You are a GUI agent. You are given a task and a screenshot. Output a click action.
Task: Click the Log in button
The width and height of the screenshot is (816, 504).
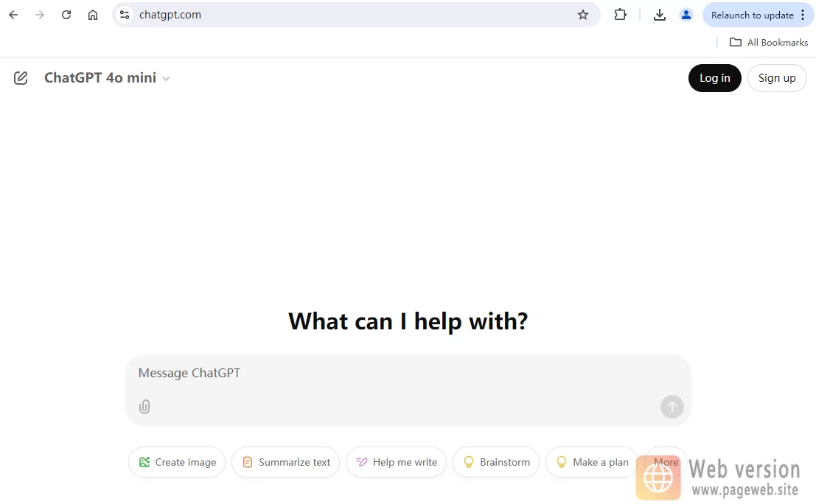(714, 78)
